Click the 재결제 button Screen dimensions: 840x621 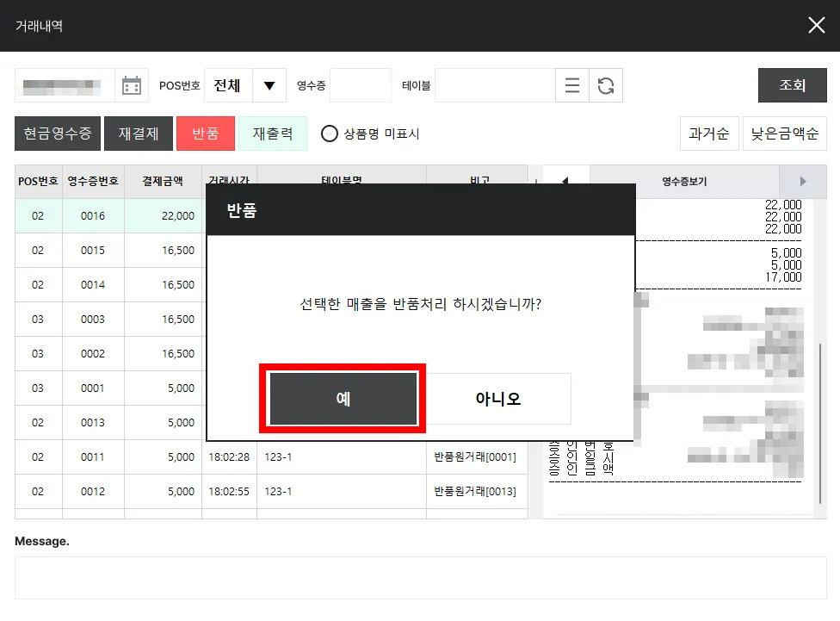(x=139, y=134)
